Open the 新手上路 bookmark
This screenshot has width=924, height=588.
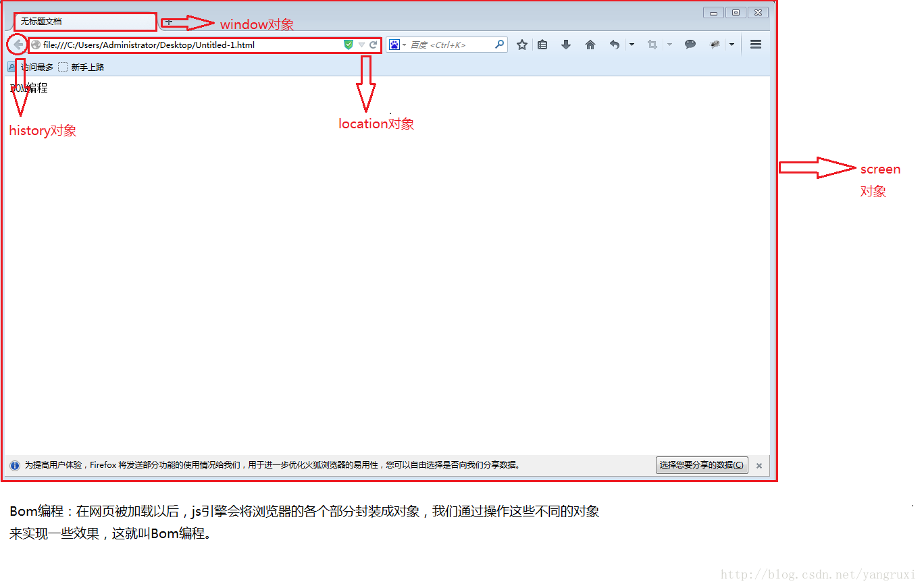click(x=81, y=67)
